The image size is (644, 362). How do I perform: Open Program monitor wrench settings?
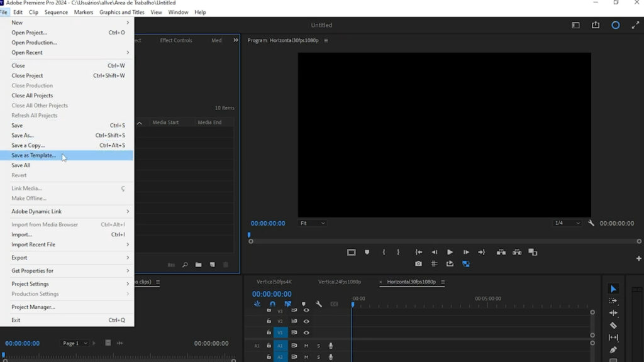coord(591,223)
